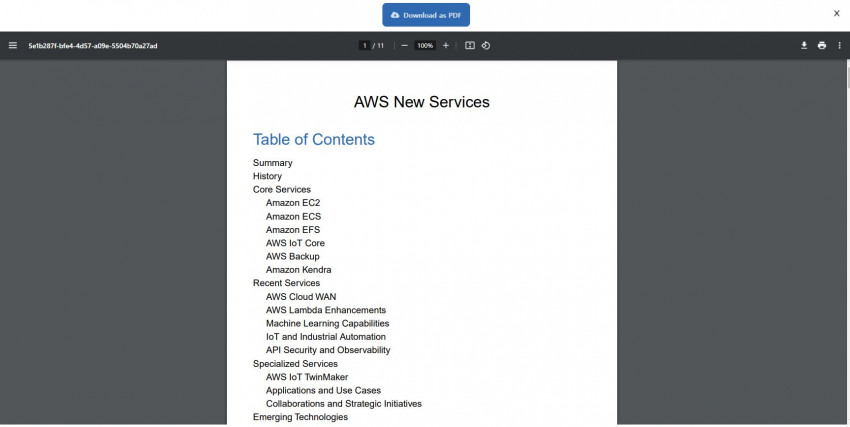The height and width of the screenshot is (427, 850).
Task: Download the PDF file from toolbar
Action: click(x=804, y=45)
